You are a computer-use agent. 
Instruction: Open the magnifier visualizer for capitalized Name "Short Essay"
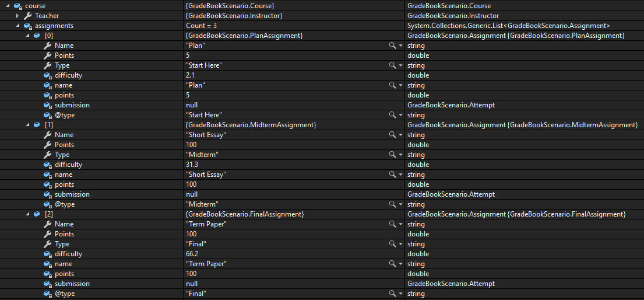pos(393,135)
